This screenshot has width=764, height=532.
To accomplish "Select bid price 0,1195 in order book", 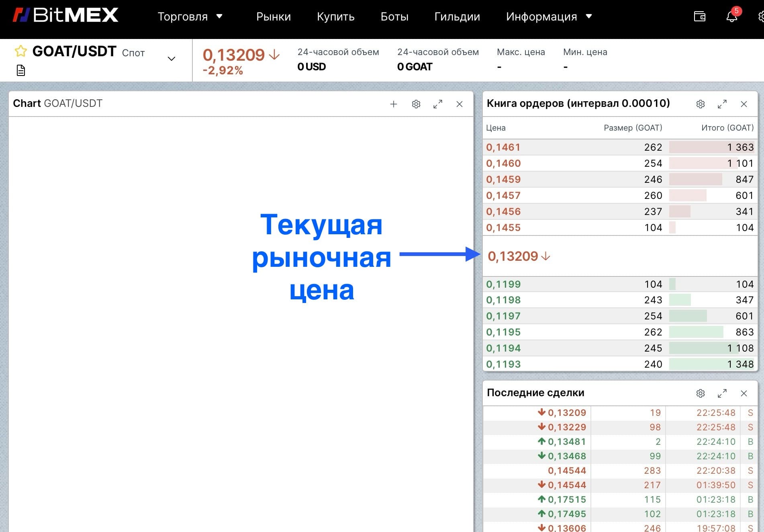I will point(503,332).
